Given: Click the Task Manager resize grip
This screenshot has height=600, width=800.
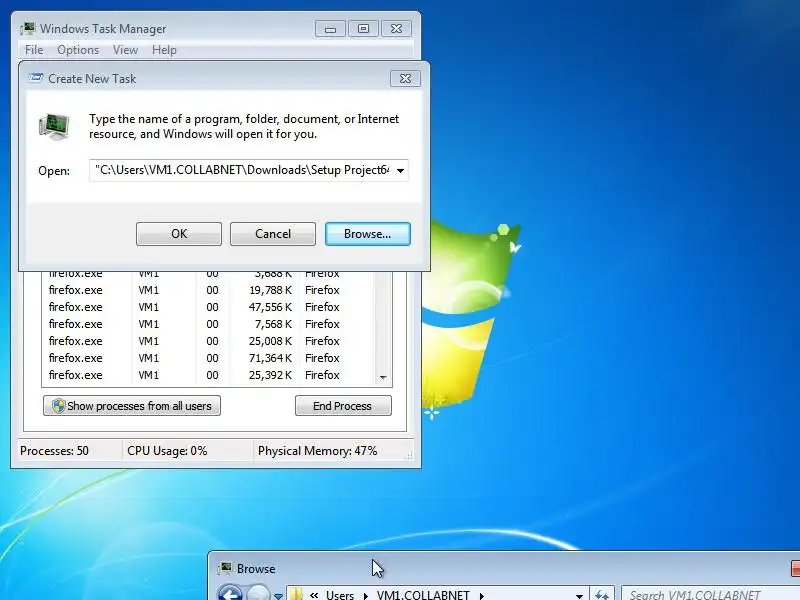Looking at the screenshot, I should click(x=409, y=456).
